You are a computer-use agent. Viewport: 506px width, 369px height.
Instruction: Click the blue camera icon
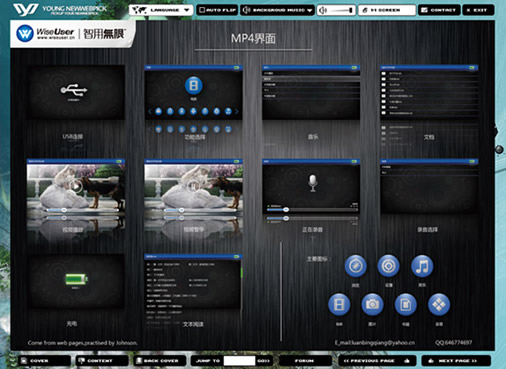point(372,304)
